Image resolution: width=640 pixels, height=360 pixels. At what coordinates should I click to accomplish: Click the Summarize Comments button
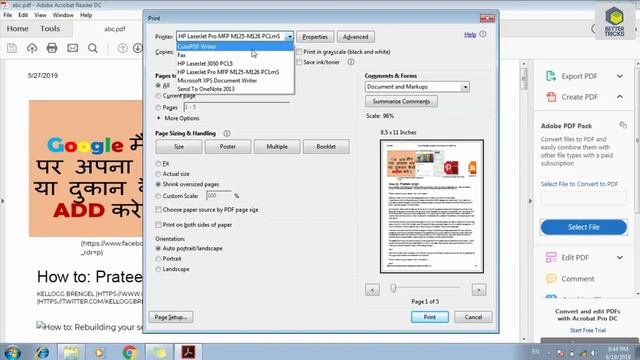[x=401, y=101]
